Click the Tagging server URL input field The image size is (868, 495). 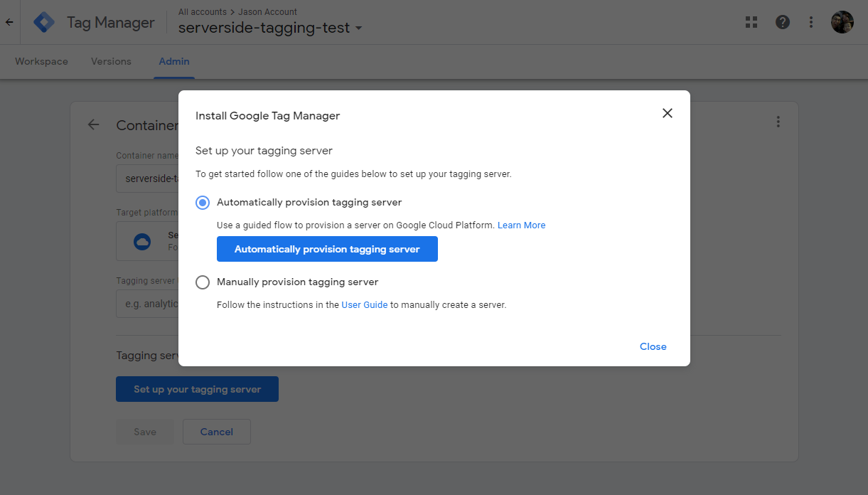click(x=147, y=304)
